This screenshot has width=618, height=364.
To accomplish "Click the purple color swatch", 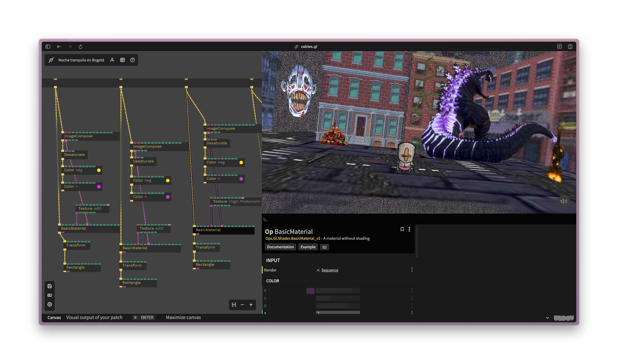I will click(x=310, y=291).
